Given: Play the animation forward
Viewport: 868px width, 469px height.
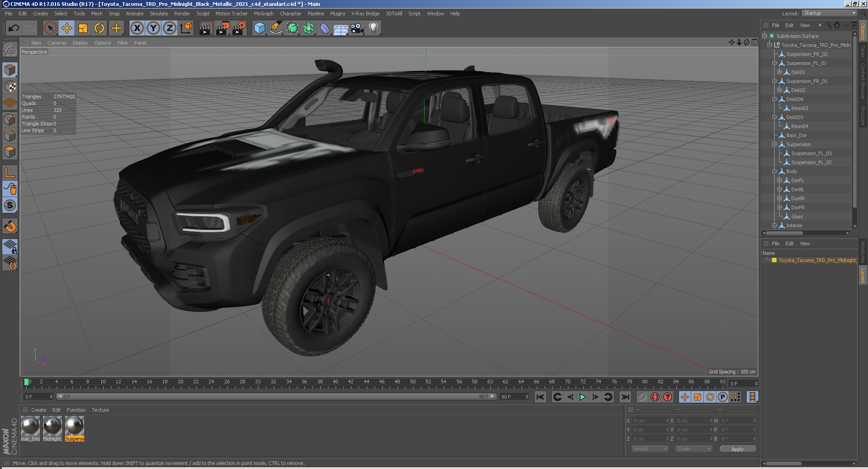Looking at the screenshot, I should 582,397.
